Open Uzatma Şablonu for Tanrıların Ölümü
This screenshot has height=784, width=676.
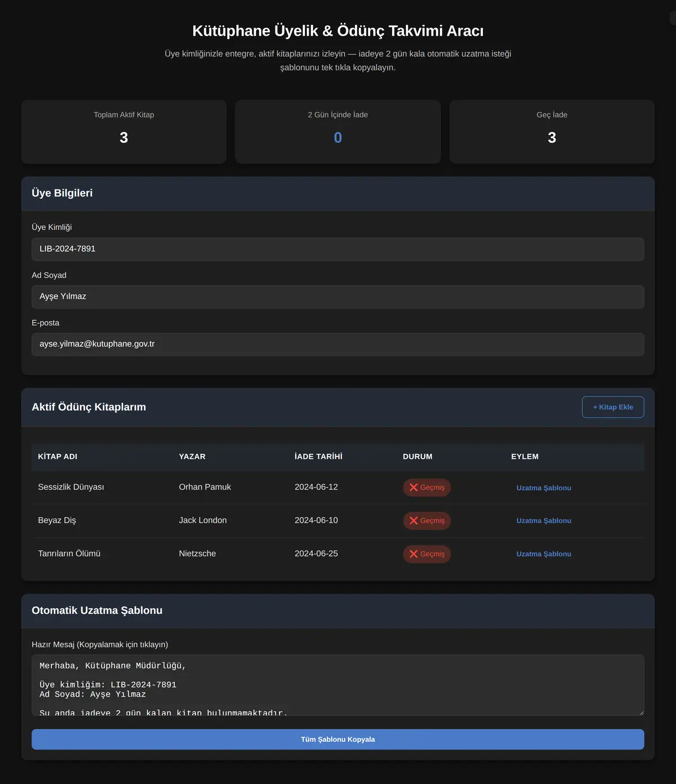[x=544, y=554]
